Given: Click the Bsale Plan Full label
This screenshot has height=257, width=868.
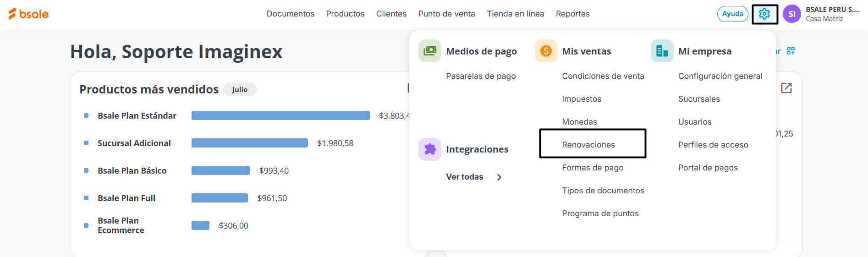Looking at the screenshot, I should pyautogui.click(x=126, y=198).
